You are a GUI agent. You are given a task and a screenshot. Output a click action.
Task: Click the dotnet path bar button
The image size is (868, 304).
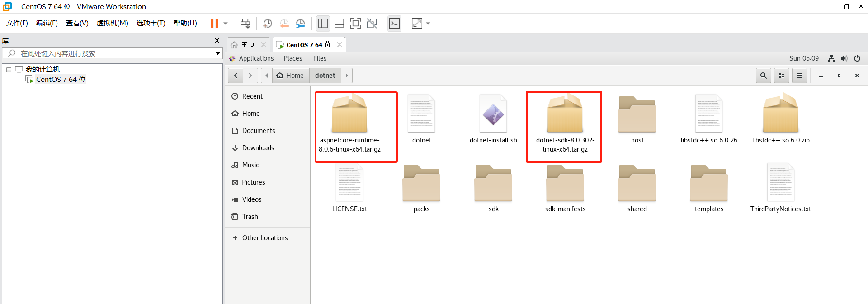click(325, 76)
